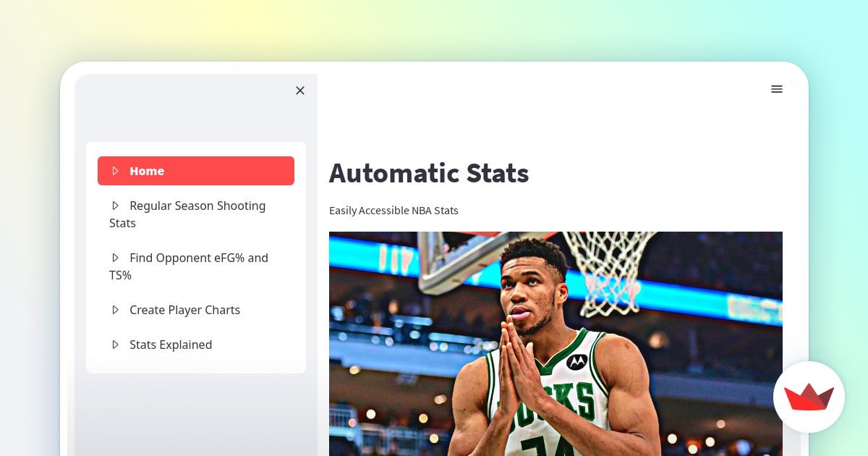Viewport: 868px width, 456px height.
Task: Open the hamburger menu at top right
Action: [x=777, y=89]
